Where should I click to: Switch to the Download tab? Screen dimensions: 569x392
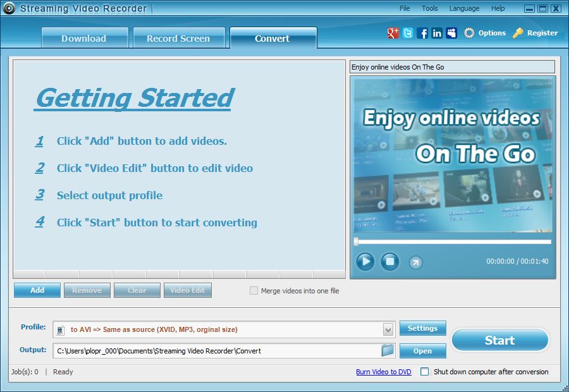tap(85, 38)
